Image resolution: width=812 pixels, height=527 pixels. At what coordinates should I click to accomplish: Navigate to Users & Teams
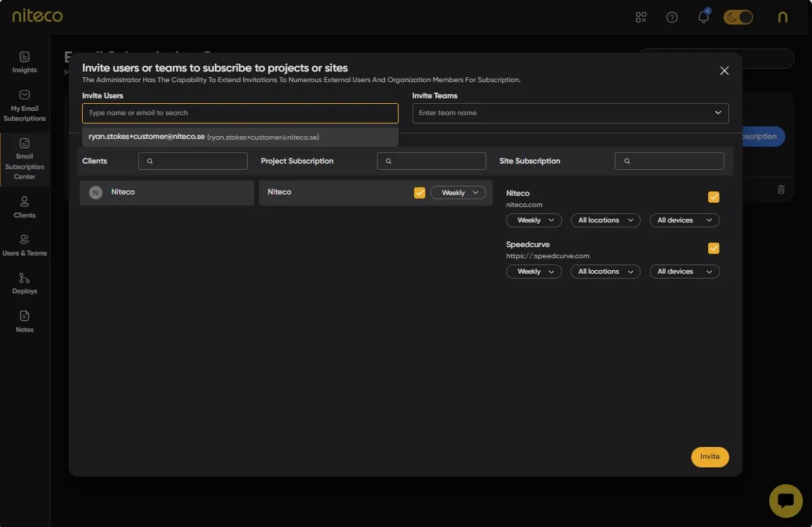(x=25, y=246)
